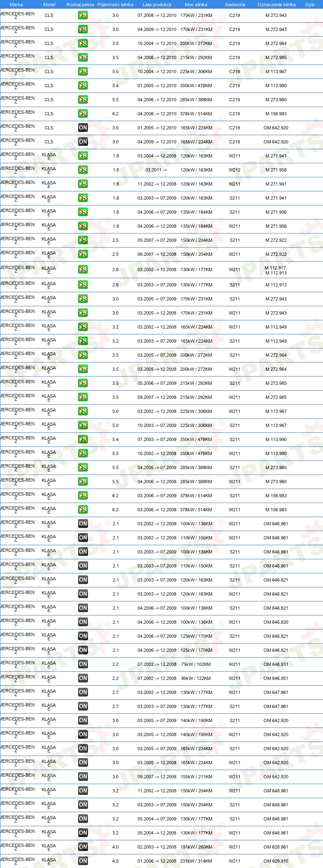
Task: Click power value 191kW / 260KM
Action: coord(196,847)
